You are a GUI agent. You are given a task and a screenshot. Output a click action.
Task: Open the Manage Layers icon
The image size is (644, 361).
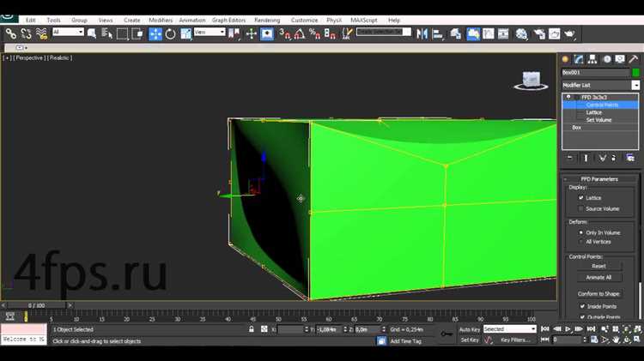[x=455, y=33]
